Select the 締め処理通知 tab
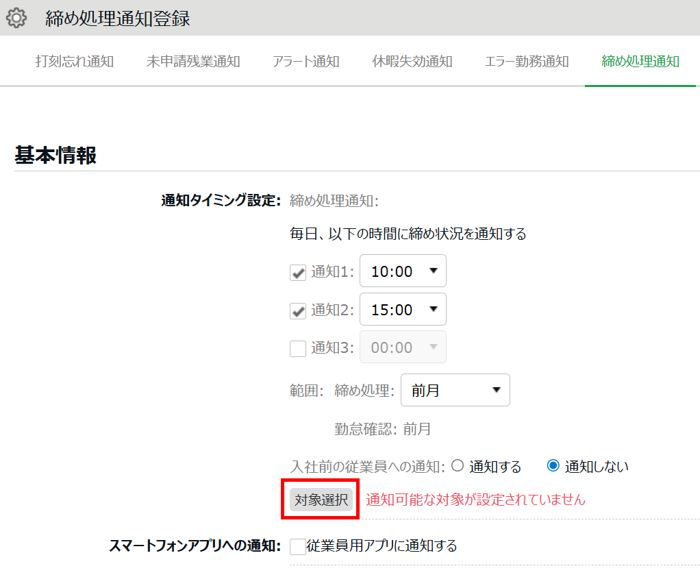 (640, 61)
